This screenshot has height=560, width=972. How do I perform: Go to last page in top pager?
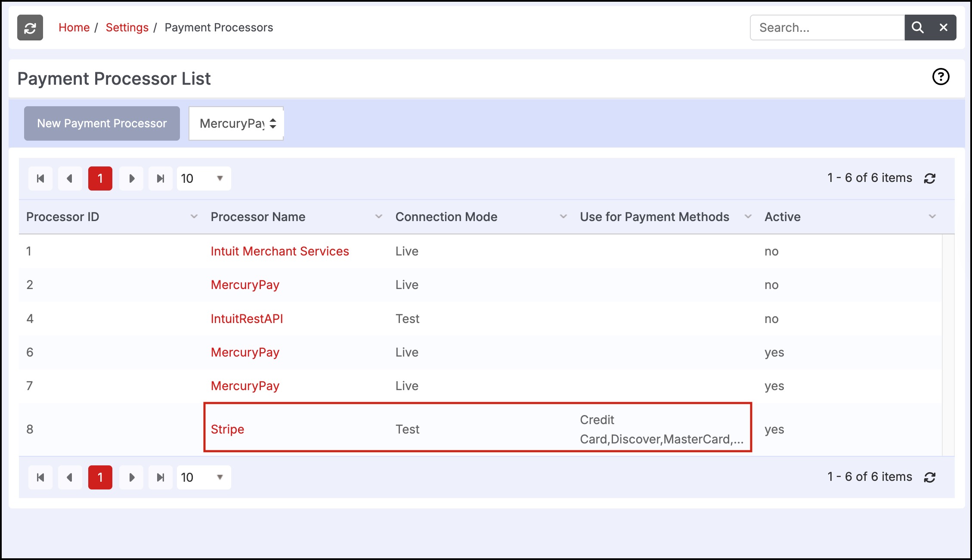click(160, 178)
